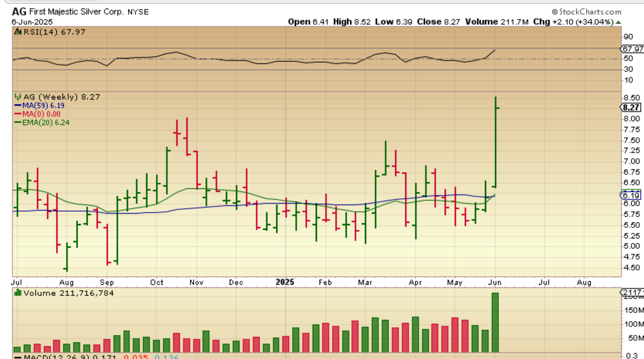Click the AG (Weekly) price bar icon
Image resolution: width=644 pixels, height=359 pixels.
coord(18,97)
